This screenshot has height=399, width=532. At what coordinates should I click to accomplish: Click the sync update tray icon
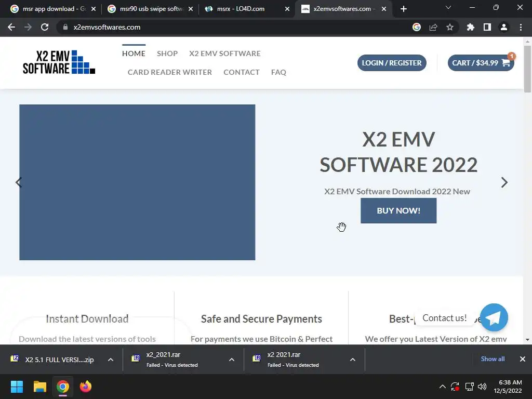pos(455,387)
